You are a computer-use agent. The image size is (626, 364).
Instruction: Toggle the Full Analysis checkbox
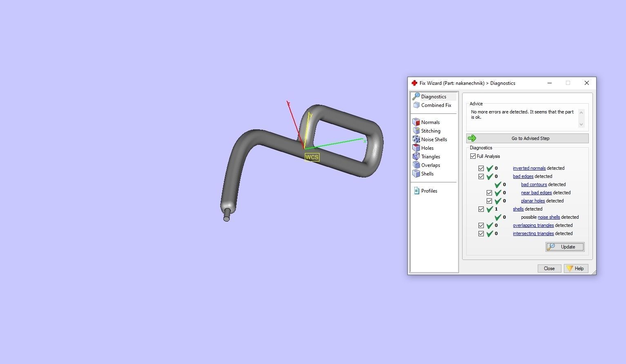point(473,156)
